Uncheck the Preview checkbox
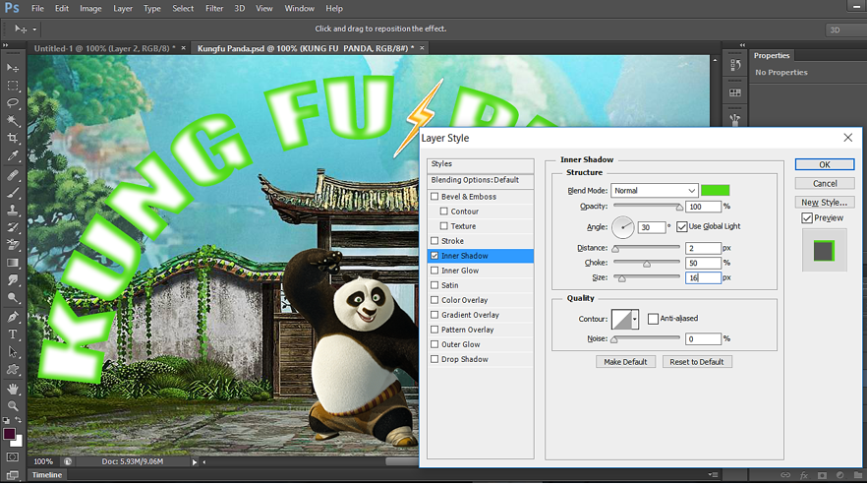This screenshot has height=485, width=868. point(807,217)
